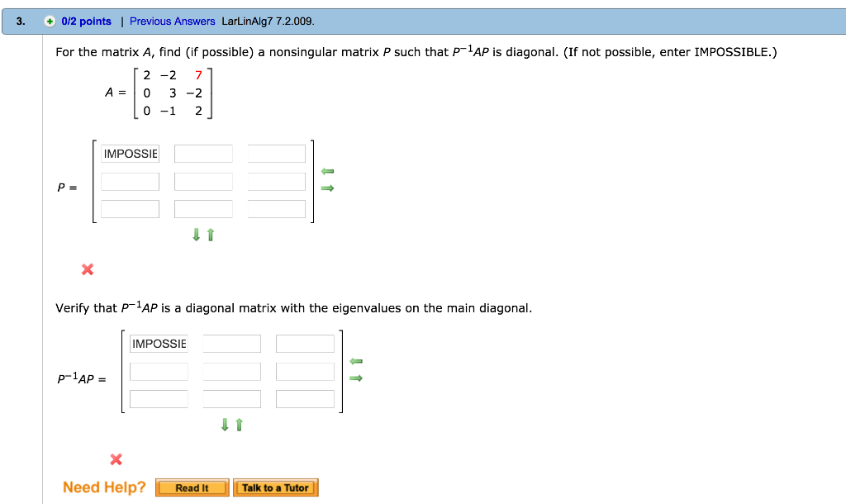
Task: Click the Need Help? heading
Action: click(x=102, y=487)
